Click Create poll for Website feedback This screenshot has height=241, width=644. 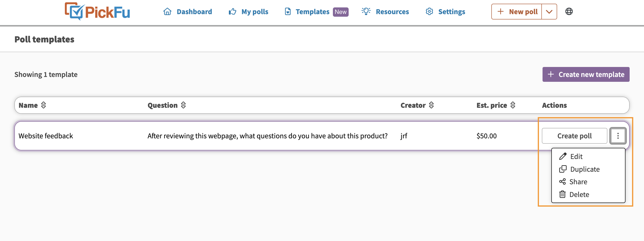pyautogui.click(x=574, y=136)
